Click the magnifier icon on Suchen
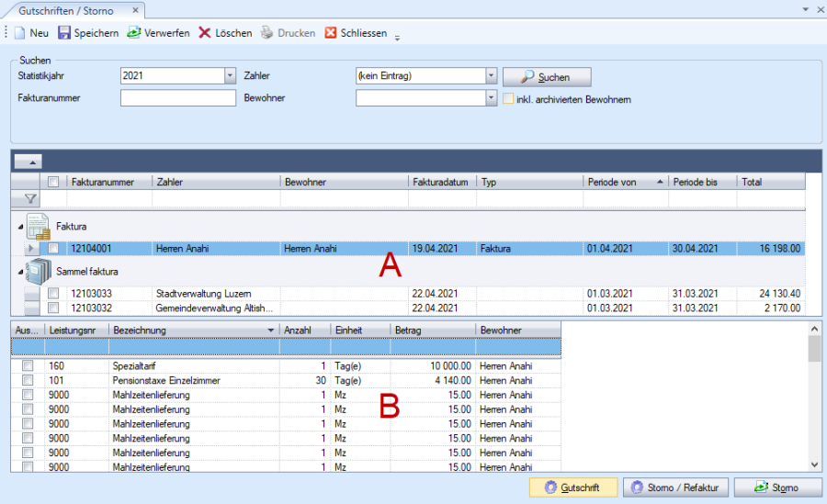 coord(527,77)
